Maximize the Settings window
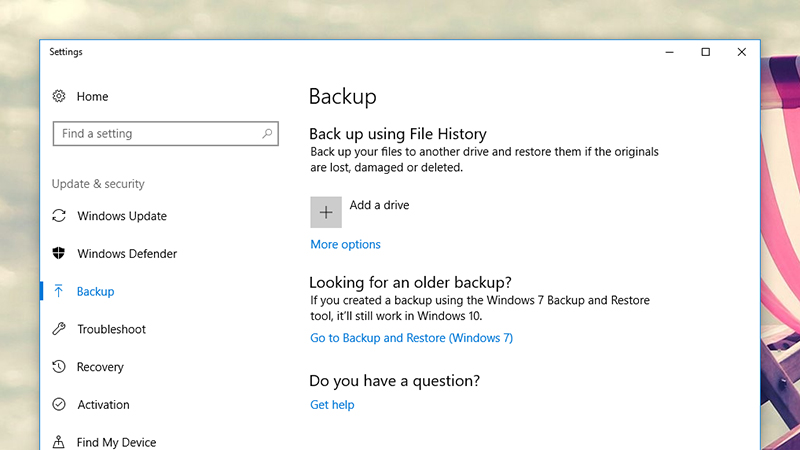This screenshot has height=450, width=800. tap(706, 52)
